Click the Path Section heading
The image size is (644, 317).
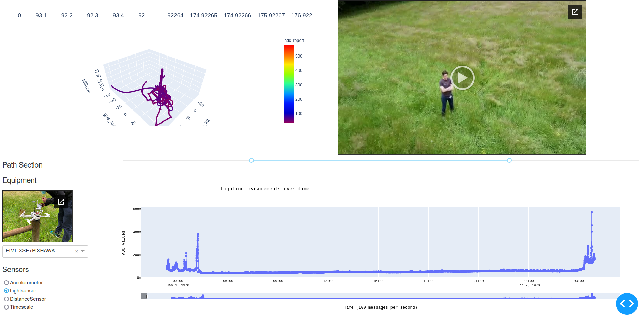tap(22, 165)
